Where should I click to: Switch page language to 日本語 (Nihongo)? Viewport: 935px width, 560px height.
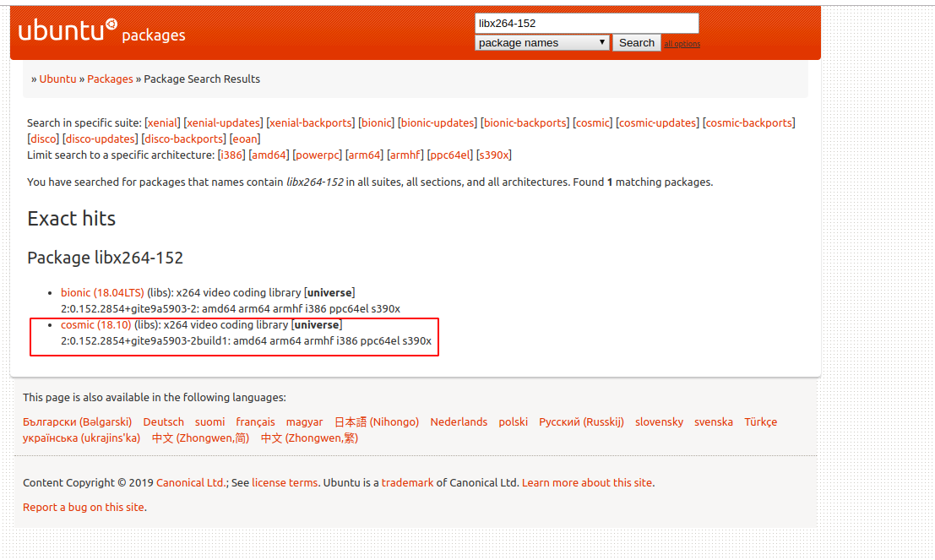pyautogui.click(x=376, y=422)
